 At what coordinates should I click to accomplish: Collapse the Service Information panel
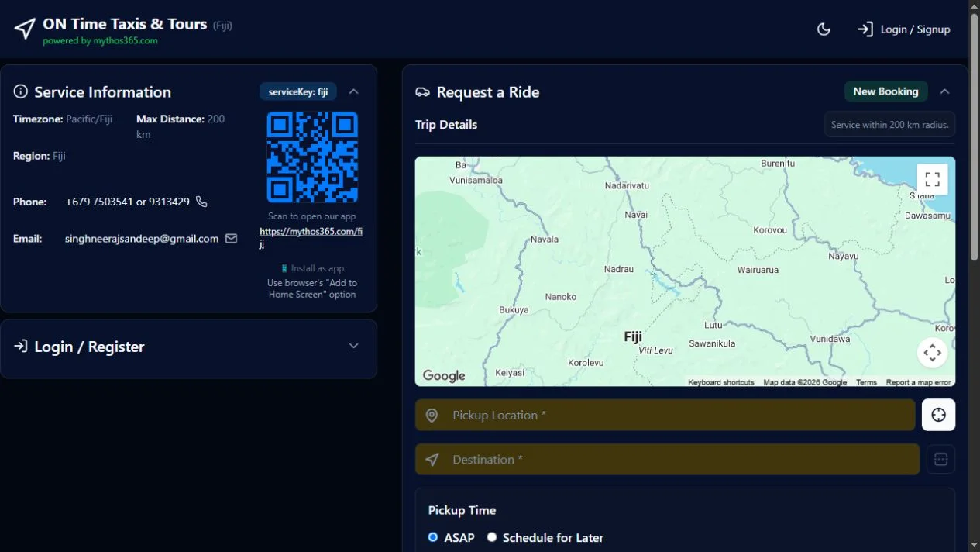coord(353,91)
